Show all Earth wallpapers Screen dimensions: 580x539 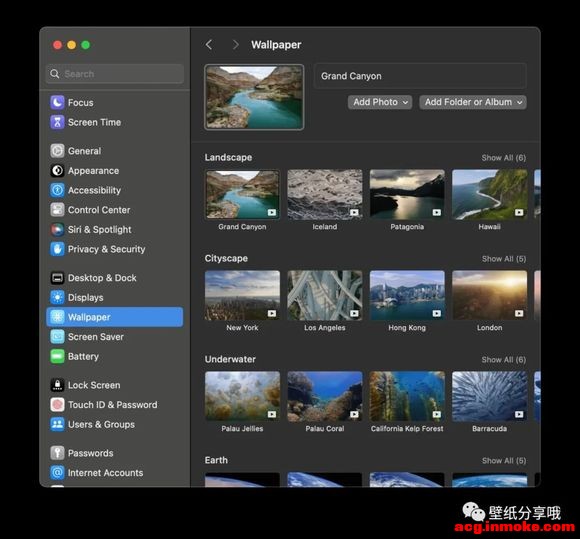[x=503, y=461]
